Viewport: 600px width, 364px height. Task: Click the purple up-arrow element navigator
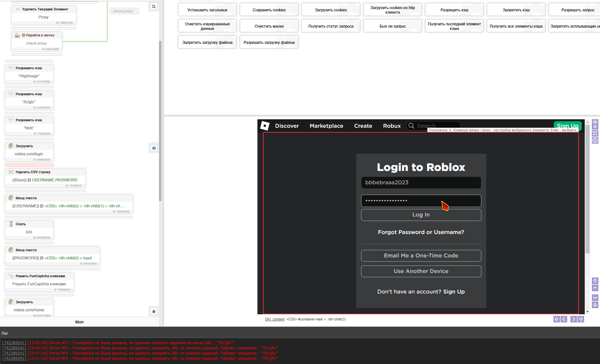[x=595, y=281]
